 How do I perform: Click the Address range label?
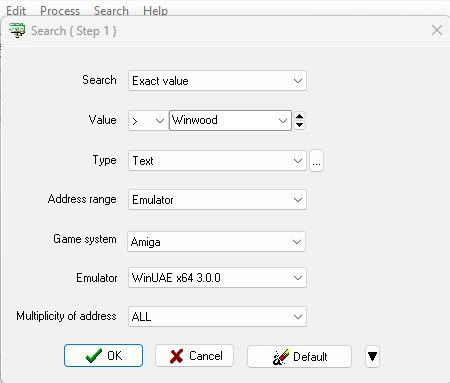pyautogui.click(x=82, y=199)
